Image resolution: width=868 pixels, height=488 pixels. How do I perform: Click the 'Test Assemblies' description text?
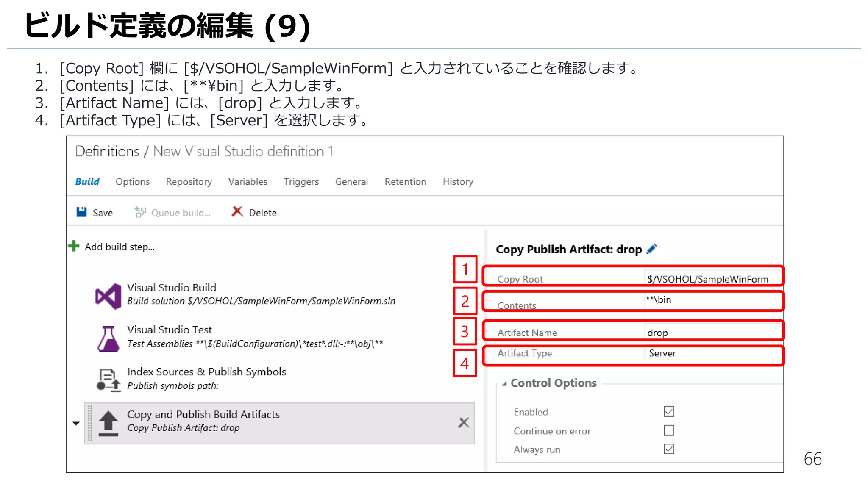click(255, 344)
